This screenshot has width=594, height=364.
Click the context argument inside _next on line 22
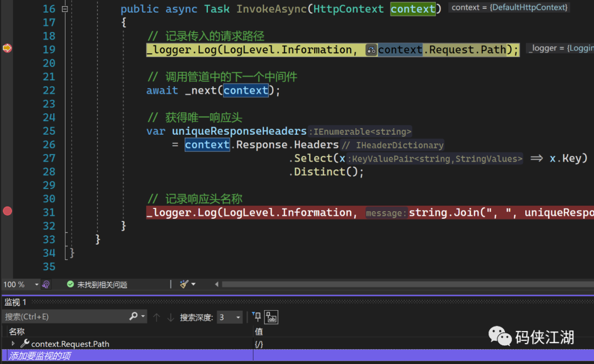coord(246,91)
